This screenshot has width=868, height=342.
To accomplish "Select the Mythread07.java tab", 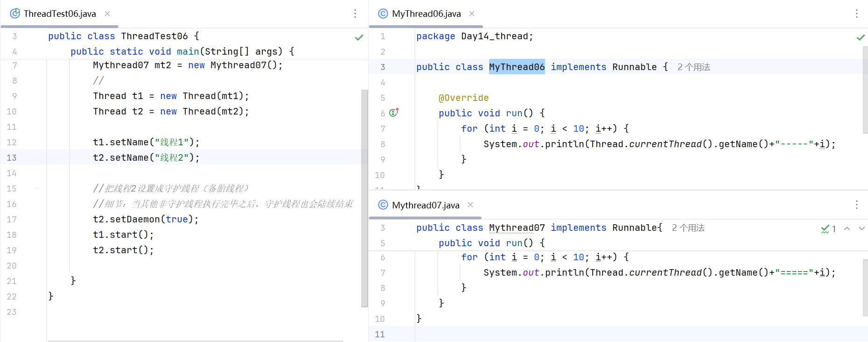I will point(426,205).
